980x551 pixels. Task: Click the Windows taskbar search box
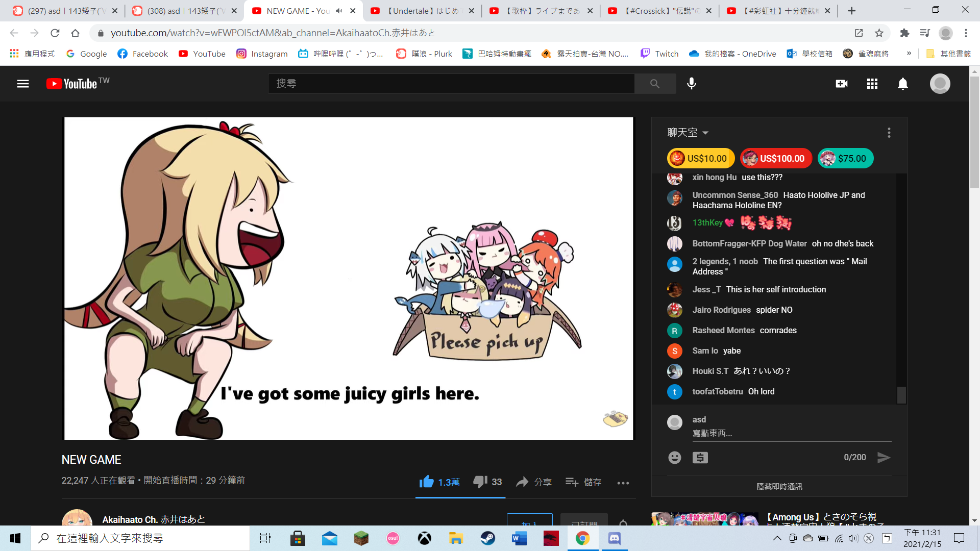pos(141,538)
